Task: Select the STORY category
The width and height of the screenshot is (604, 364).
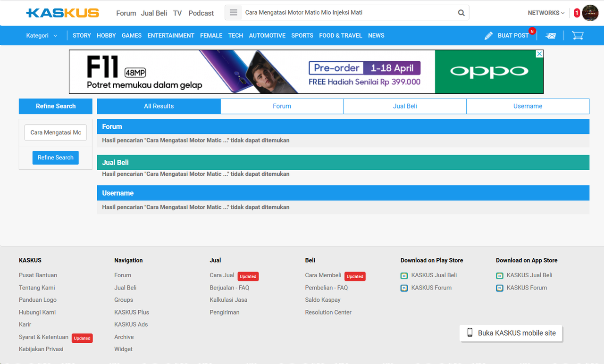Action: click(x=82, y=35)
